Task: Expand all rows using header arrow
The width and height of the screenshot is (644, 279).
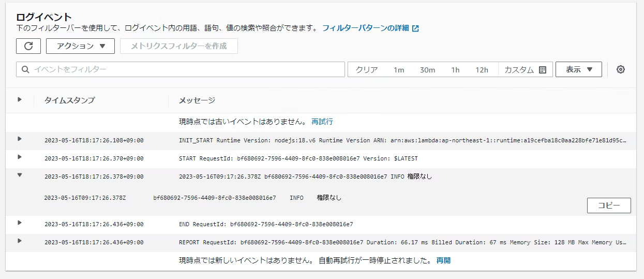Action: pos(20,99)
